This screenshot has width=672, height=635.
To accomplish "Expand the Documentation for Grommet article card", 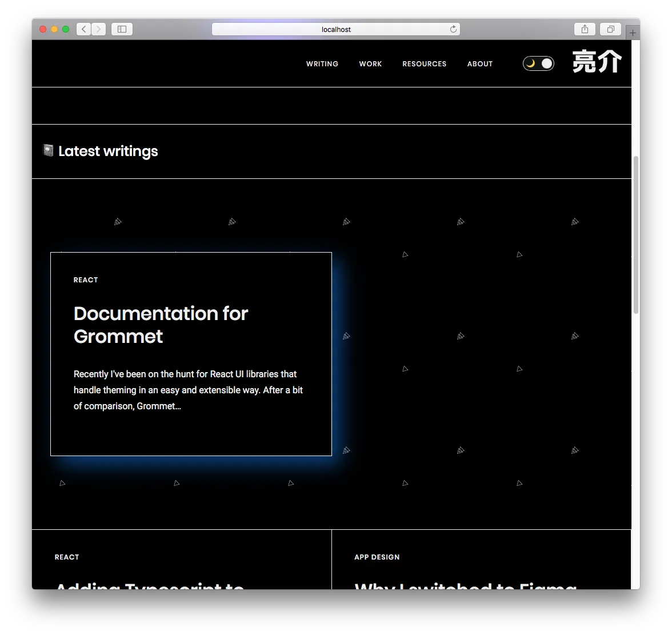I will click(x=190, y=353).
